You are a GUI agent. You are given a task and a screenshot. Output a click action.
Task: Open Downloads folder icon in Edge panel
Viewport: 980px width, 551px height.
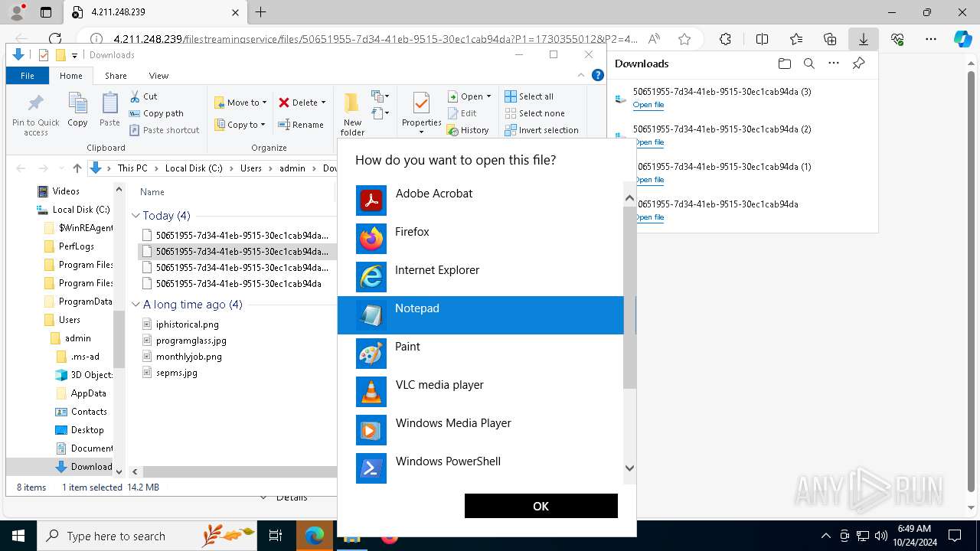point(784,64)
